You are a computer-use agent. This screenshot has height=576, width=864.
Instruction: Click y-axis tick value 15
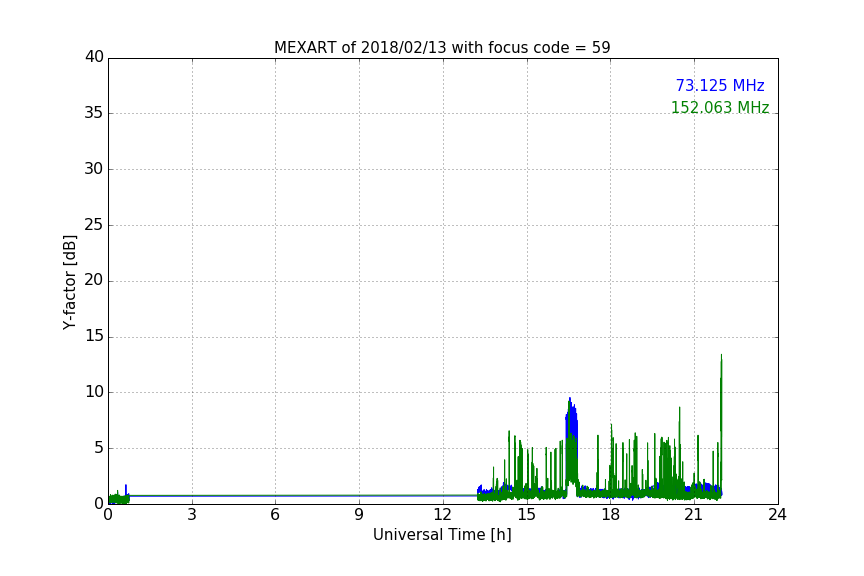pos(94,336)
